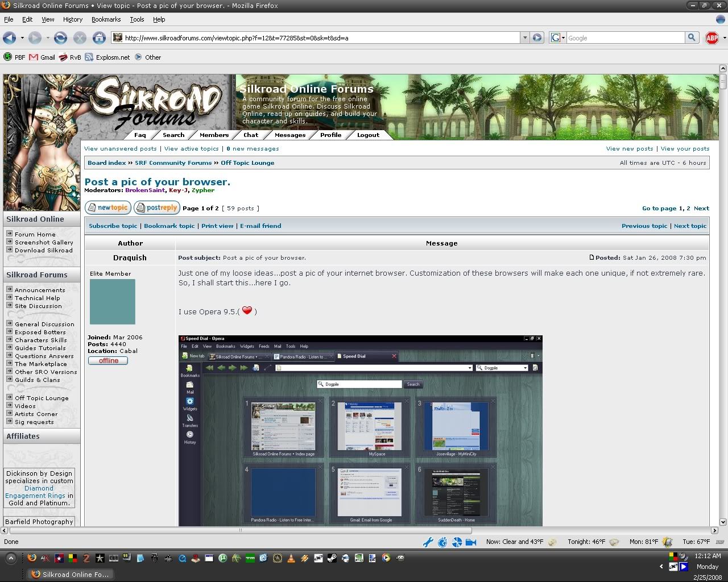Open the Faq tab on the forum
Image resolution: width=728 pixels, height=582 pixels.
(140, 135)
